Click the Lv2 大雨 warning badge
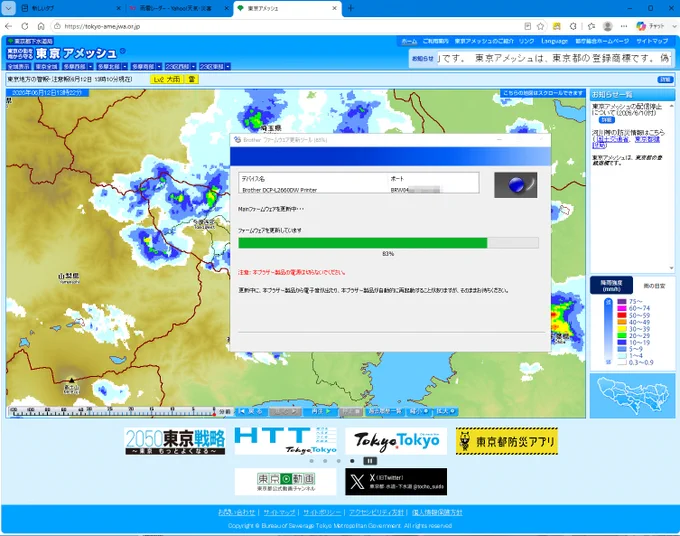Screen dimensions: 680x536 coord(167,79)
